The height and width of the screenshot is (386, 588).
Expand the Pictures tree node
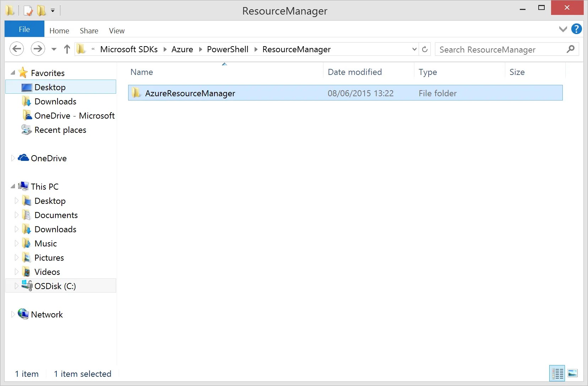tap(16, 257)
